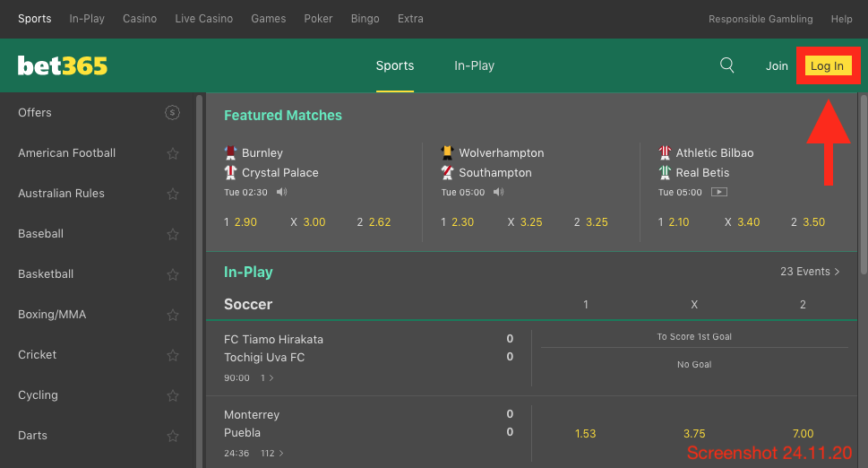Click the audio icon under Burnley match
The height and width of the screenshot is (468, 868).
[x=282, y=192]
